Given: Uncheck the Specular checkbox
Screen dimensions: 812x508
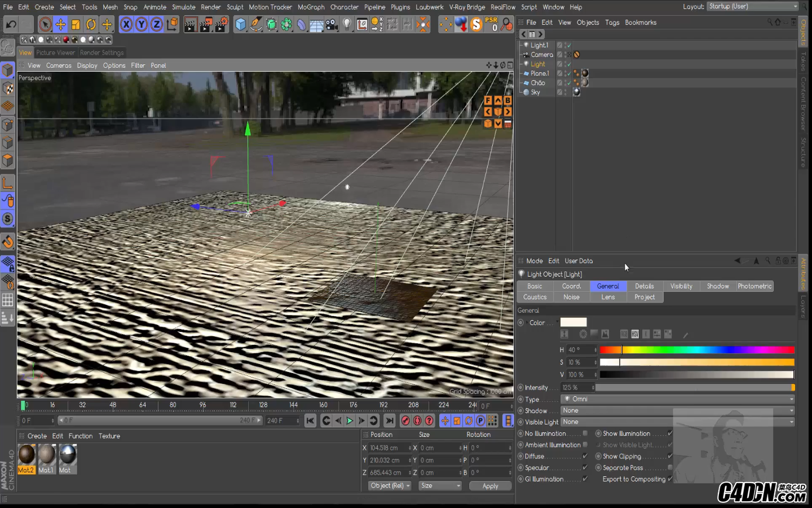Looking at the screenshot, I should click(x=585, y=467).
